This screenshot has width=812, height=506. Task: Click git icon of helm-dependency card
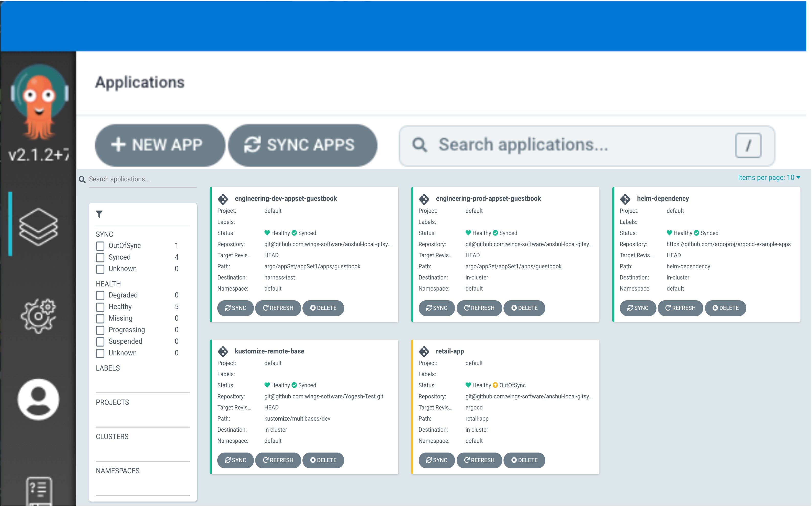625,199
